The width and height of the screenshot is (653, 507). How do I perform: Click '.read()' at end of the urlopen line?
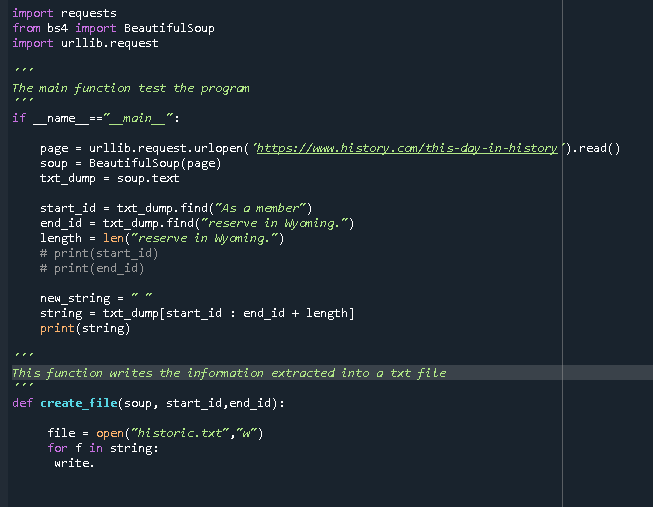pyautogui.click(x=596, y=148)
